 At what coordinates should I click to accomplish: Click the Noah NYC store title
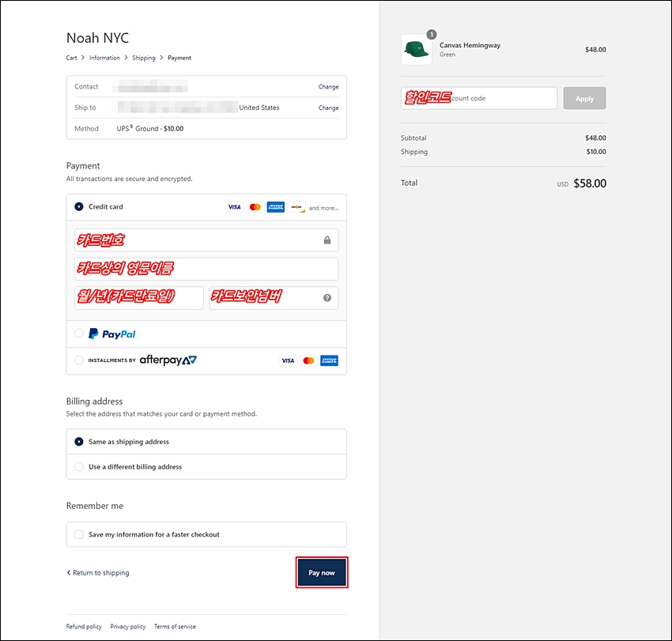(x=97, y=38)
